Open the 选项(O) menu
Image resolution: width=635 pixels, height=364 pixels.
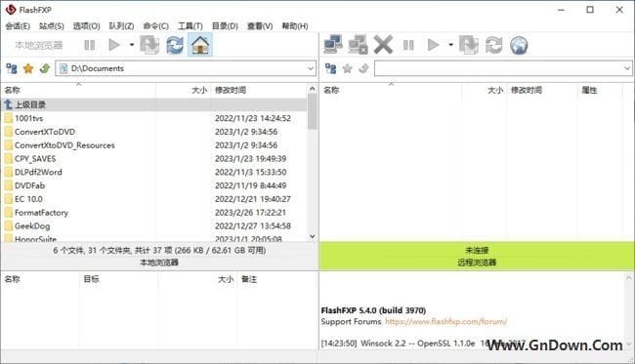point(86,26)
